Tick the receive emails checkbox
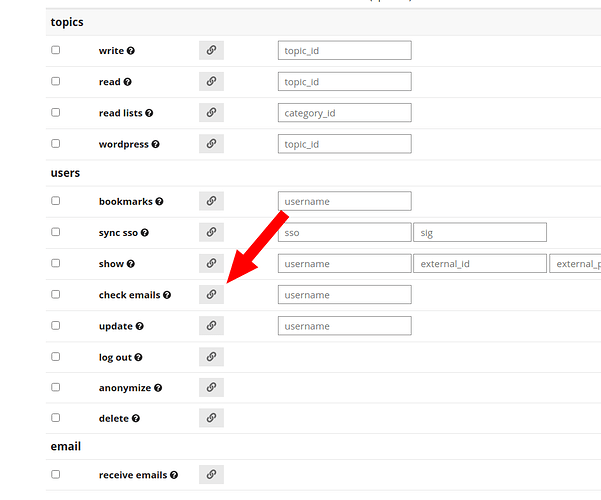The height and width of the screenshot is (500, 601). (56, 474)
